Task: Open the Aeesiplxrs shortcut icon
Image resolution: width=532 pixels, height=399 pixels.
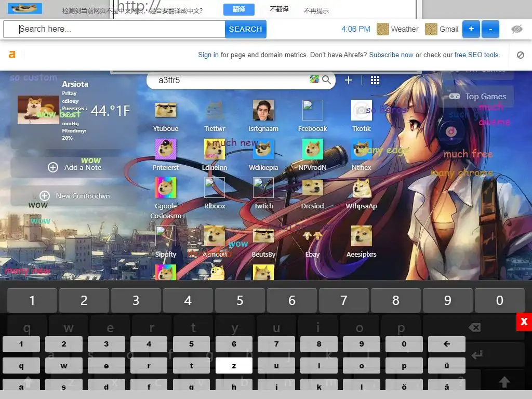Action: click(x=362, y=236)
